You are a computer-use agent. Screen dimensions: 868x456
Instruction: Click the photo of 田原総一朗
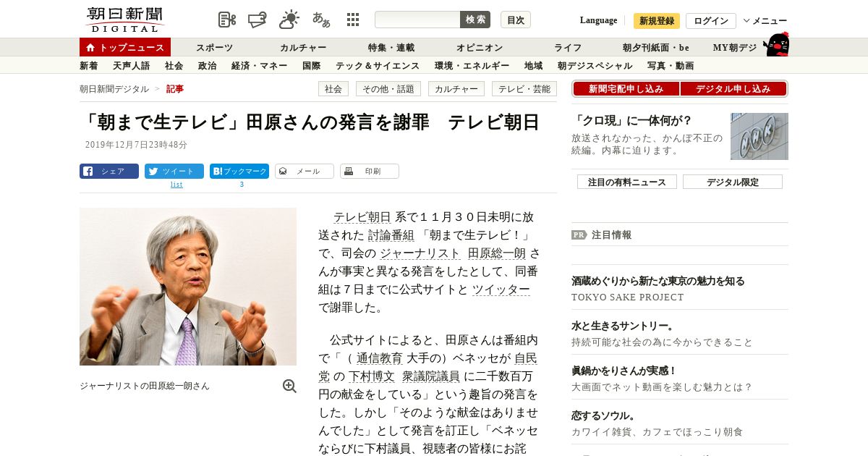pos(188,287)
